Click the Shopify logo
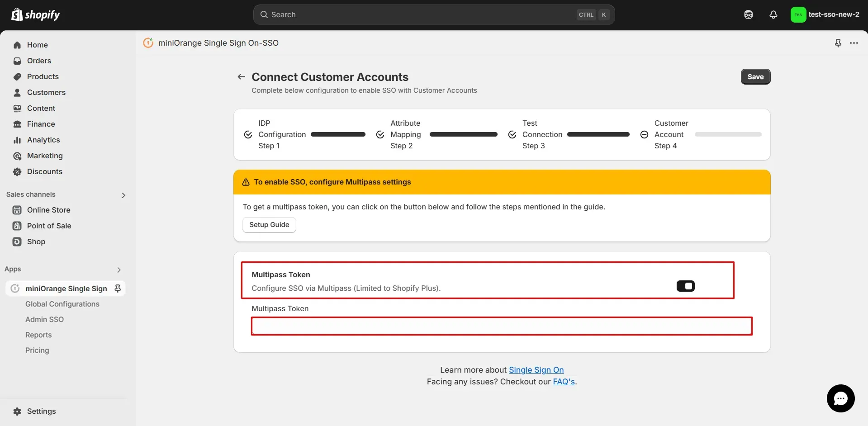Viewport: 868px width, 426px height. coord(36,14)
